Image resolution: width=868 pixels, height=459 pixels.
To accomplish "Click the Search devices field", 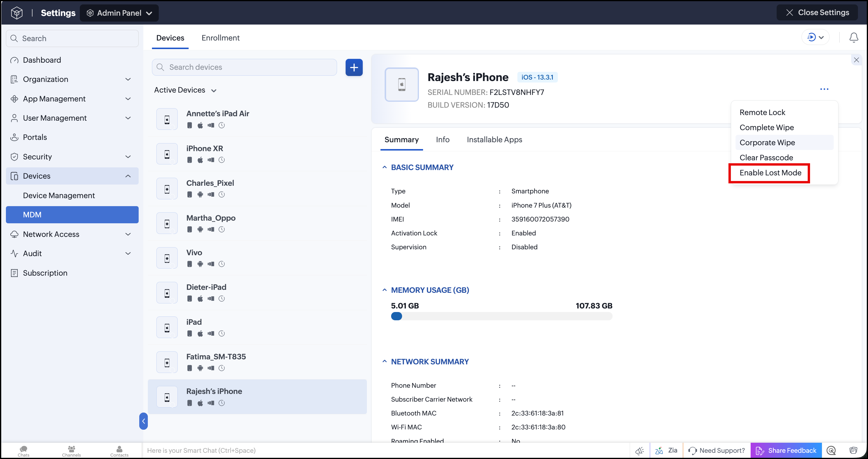I will (244, 67).
